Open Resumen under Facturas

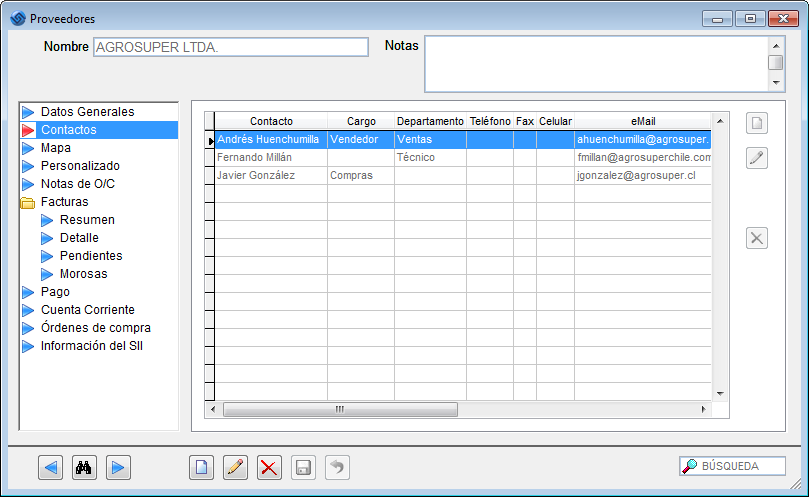click(x=87, y=220)
